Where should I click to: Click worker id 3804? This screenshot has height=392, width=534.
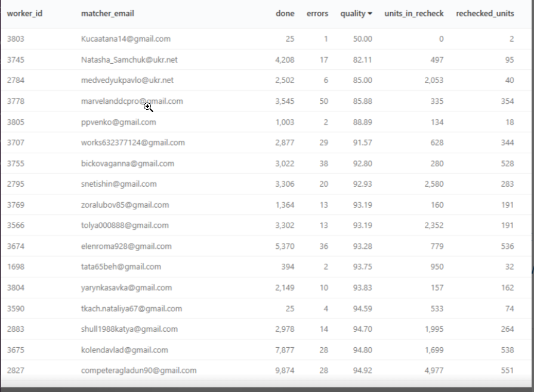tap(16, 288)
